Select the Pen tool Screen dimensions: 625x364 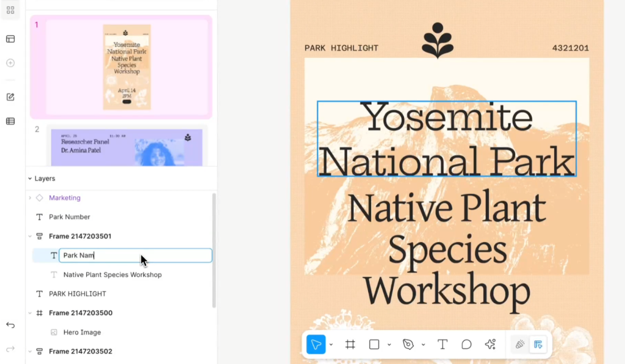[408, 344]
